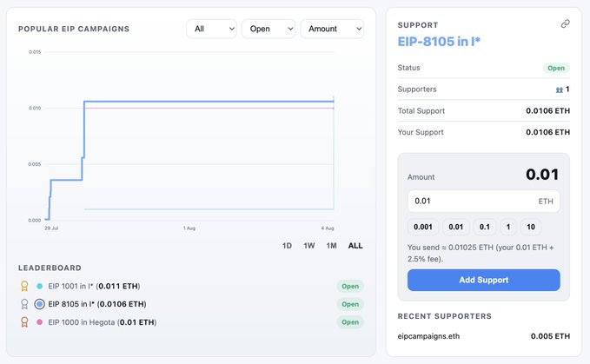Select EIP 1000 in Hegota leaderboard row
Viewport: 590px width, 364px height.
tap(191, 322)
